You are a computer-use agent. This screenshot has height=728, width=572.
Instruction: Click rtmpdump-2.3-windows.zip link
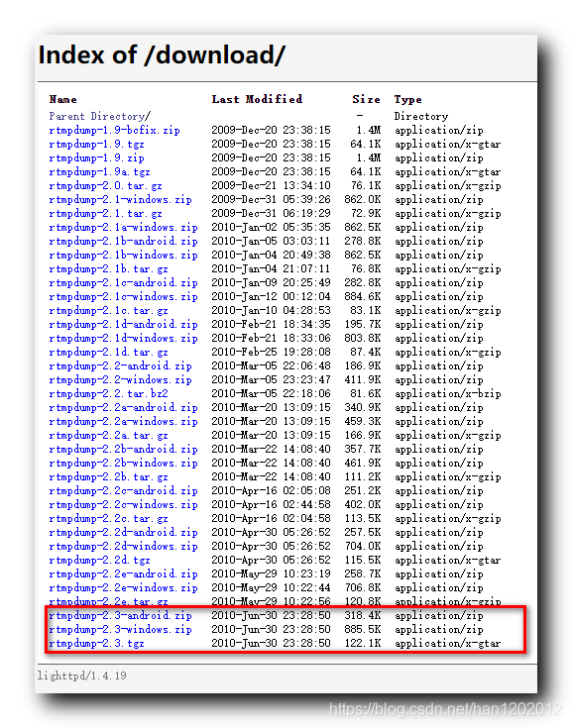[x=120, y=630]
